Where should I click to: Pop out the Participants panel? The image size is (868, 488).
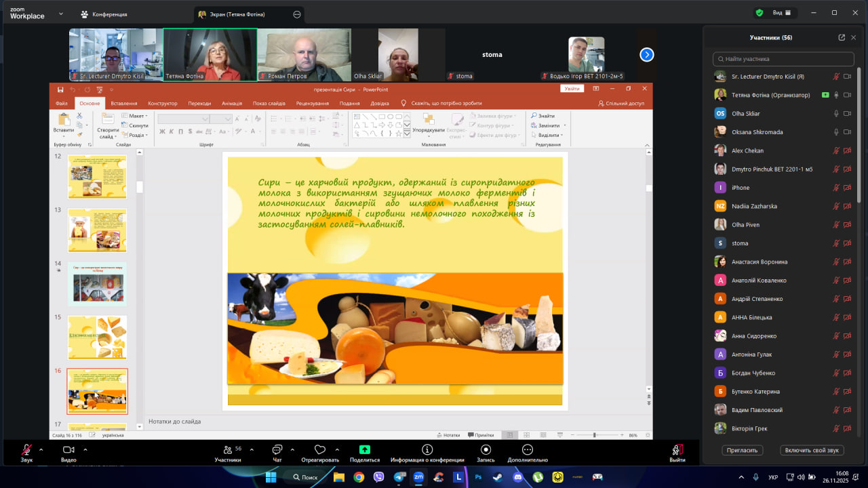pos(842,38)
